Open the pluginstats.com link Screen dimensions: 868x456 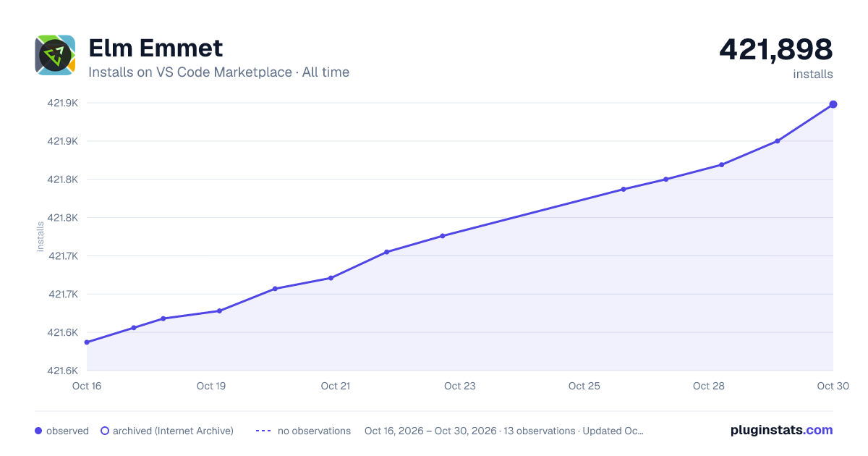tap(781, 430)
